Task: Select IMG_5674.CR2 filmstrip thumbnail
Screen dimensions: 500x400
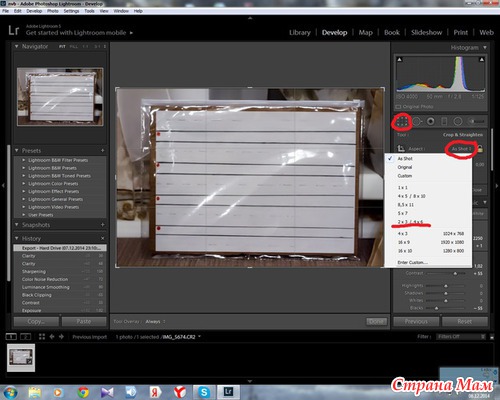Action: coord(21,358)
